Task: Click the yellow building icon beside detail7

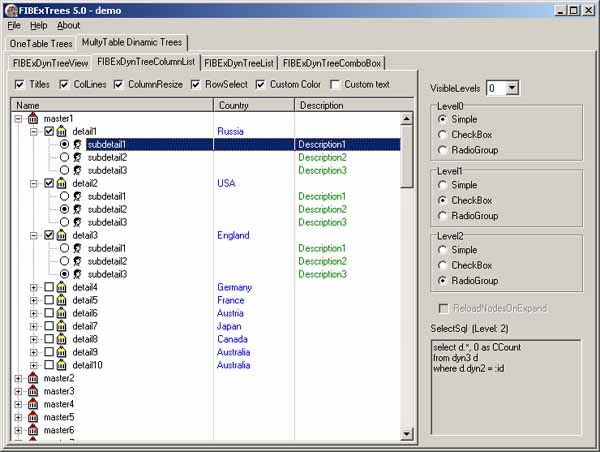Action: (62, 326)
